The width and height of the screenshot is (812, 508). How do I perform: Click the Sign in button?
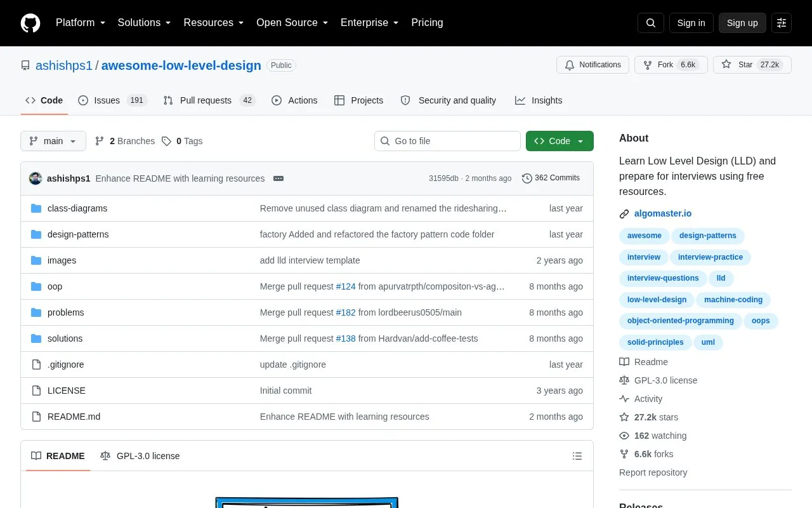(x=691, y=23)
